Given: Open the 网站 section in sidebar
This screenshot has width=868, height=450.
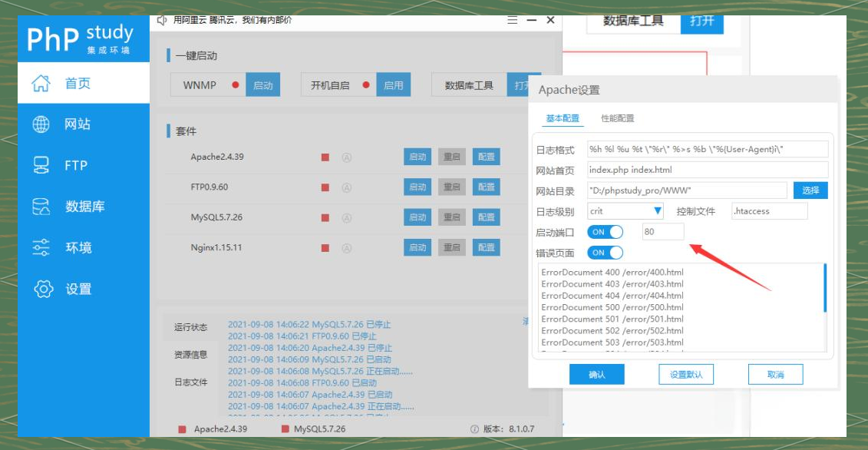Looking at the screenshot, I should point(83,124).
